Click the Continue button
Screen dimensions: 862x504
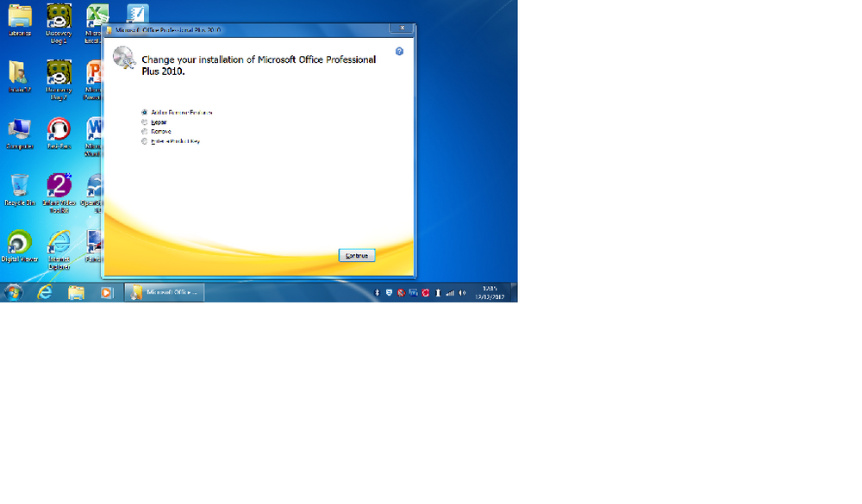pos(357,256)
